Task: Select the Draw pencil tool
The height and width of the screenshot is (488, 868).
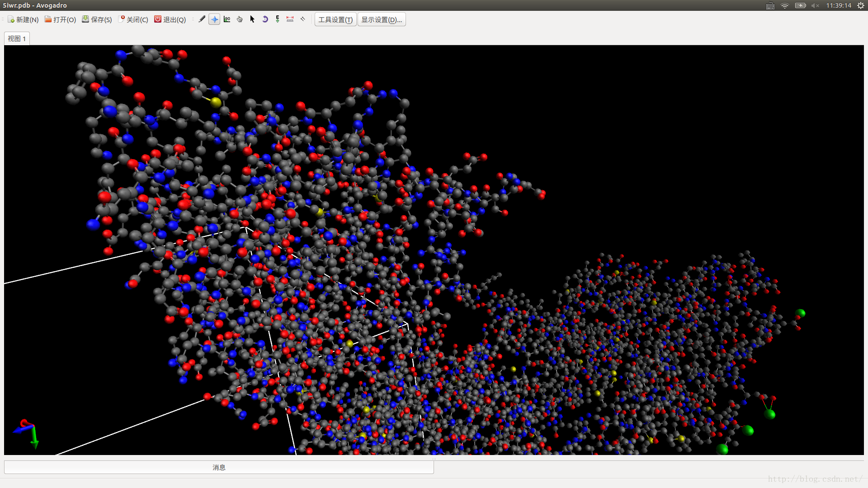Action: click(202, 19)
